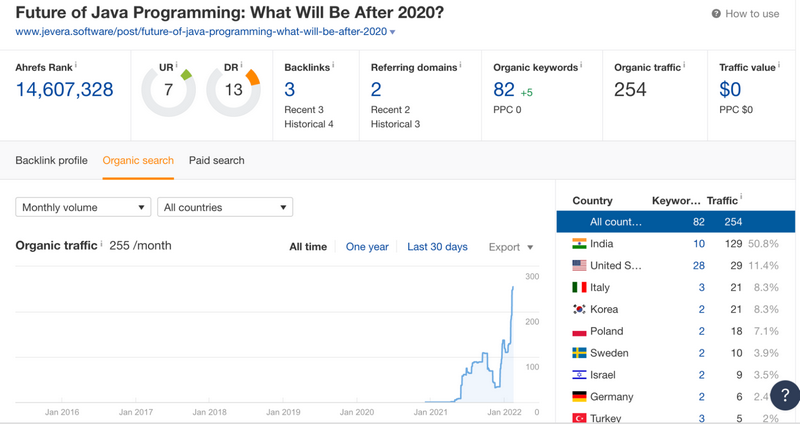Click the peak of the organic traffic line
The image size is (800, 424).
tap(513, 288)
